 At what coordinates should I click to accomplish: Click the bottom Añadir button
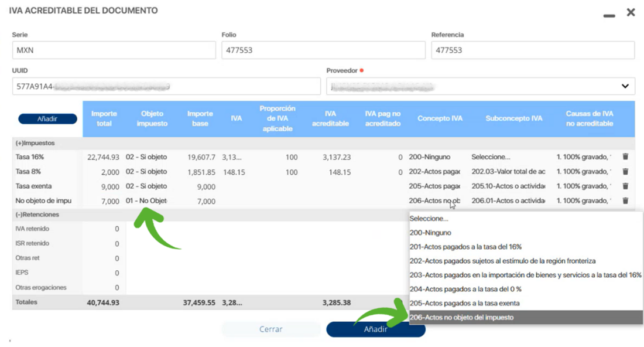[x=375, y=329]
